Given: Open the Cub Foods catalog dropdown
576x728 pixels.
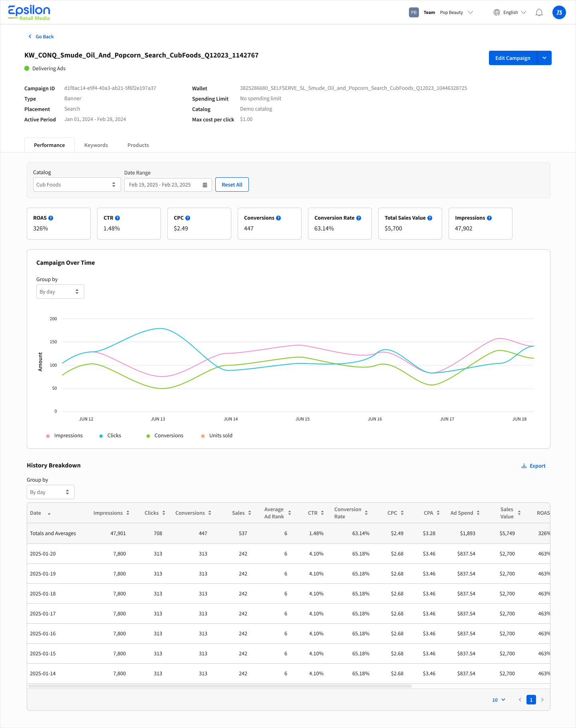Looking at the screenshot, I should 77,184.
